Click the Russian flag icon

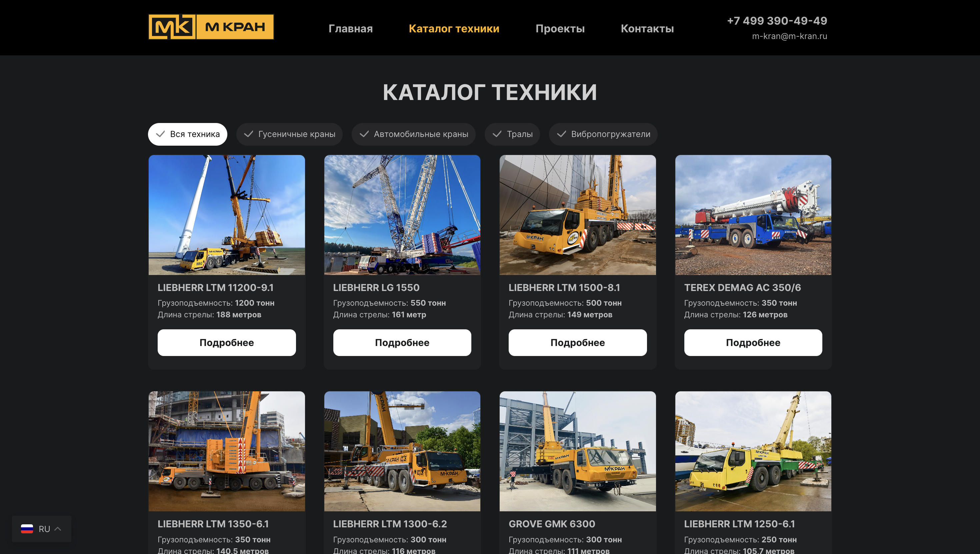point(27,529)
